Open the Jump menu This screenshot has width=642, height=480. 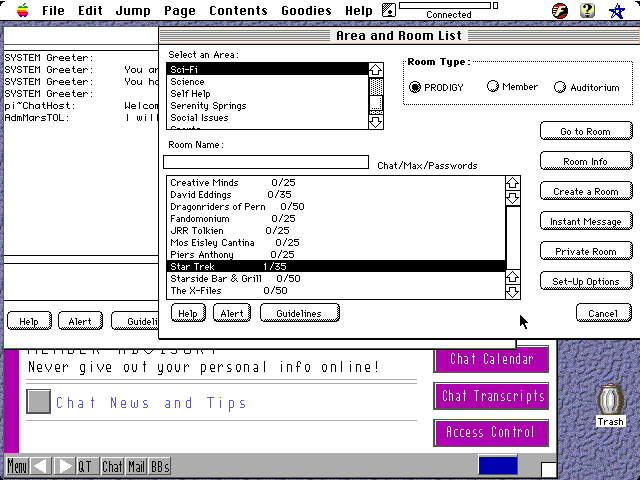(x=133, y=10)
